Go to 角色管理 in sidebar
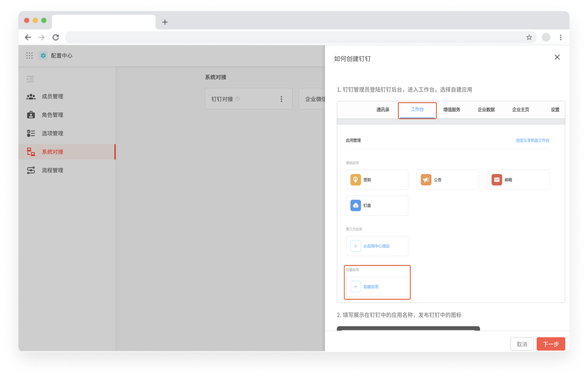588x378 pixels. pyautogui.click(x=67, y=115)
